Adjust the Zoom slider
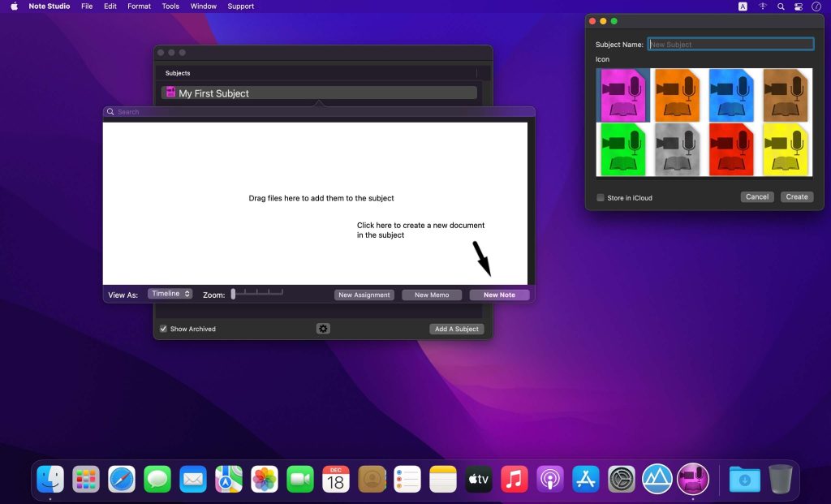This screenshot has height=504, width=831. click(x=234, y=294)
